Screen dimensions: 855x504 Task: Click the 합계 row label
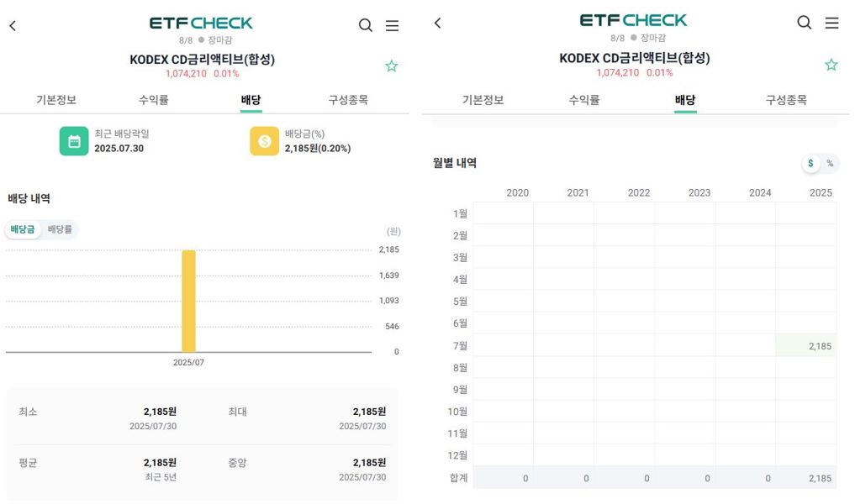pos(458,478)
